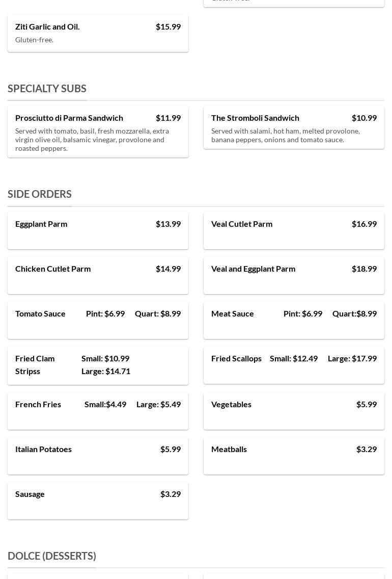392x579 pixels.
Task: Choose The Stromboli Sandwich item
Action: point(294,127)
